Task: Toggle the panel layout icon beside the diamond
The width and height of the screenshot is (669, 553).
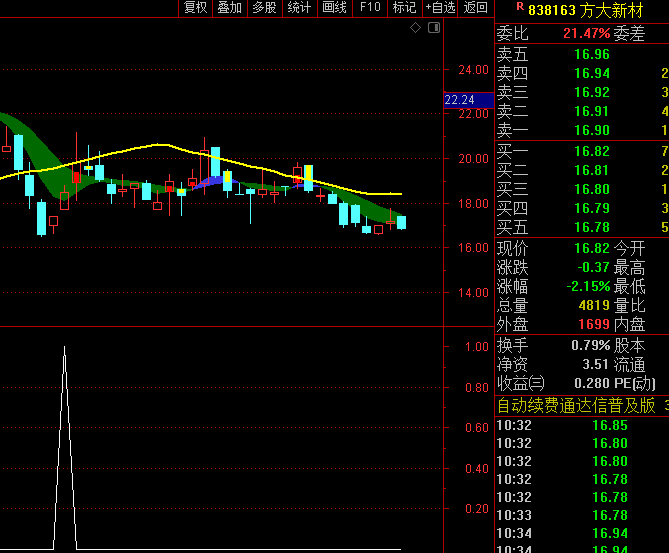Action: tap(431, 29)
